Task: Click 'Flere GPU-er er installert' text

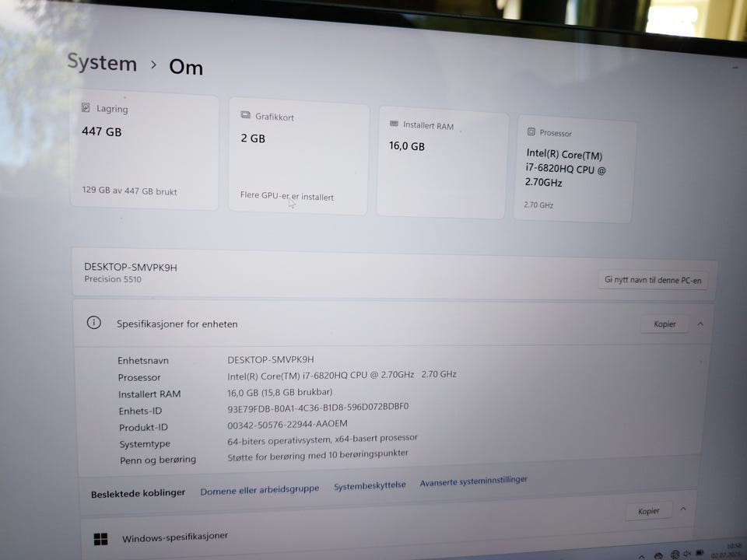Action: [287, 196]
